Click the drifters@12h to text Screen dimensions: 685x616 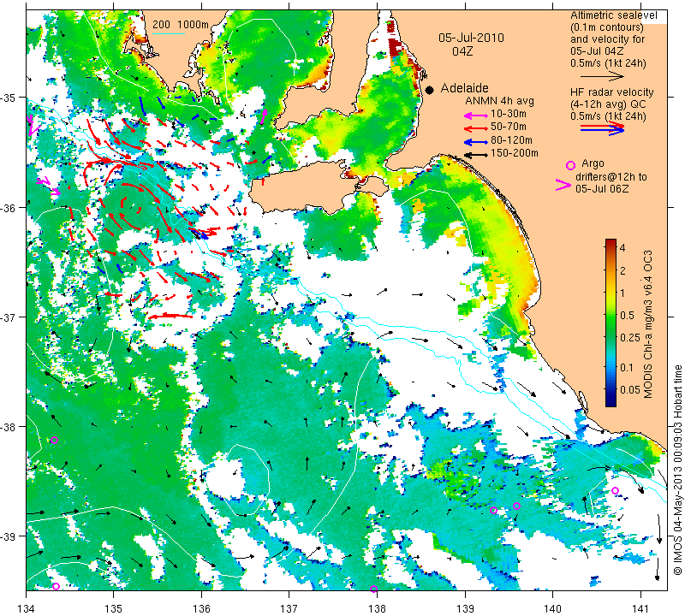(611, 177)
